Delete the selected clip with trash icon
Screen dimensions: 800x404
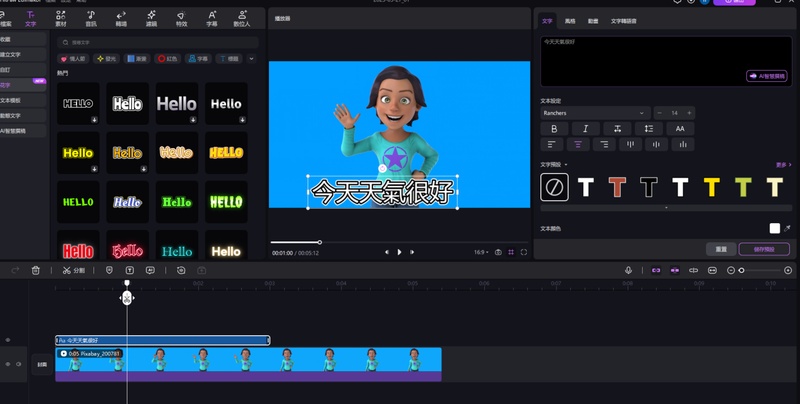click(35, 270)
